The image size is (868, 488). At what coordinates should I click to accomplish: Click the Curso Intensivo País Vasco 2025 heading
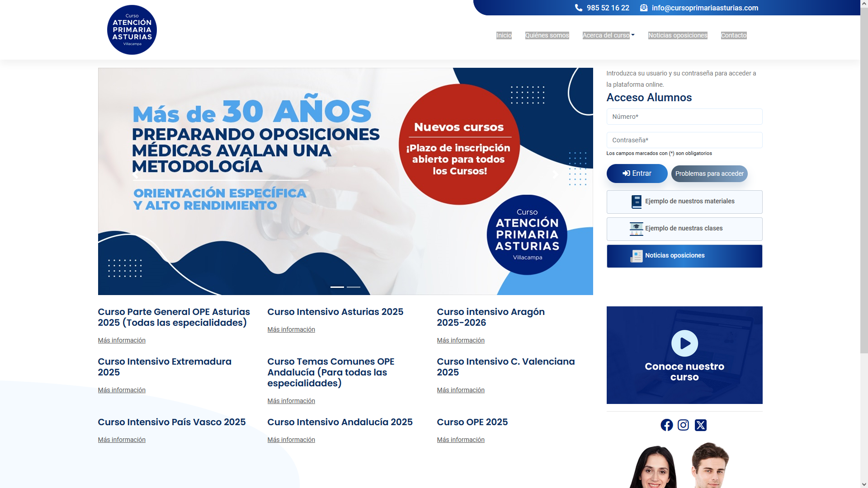[172, 422]
